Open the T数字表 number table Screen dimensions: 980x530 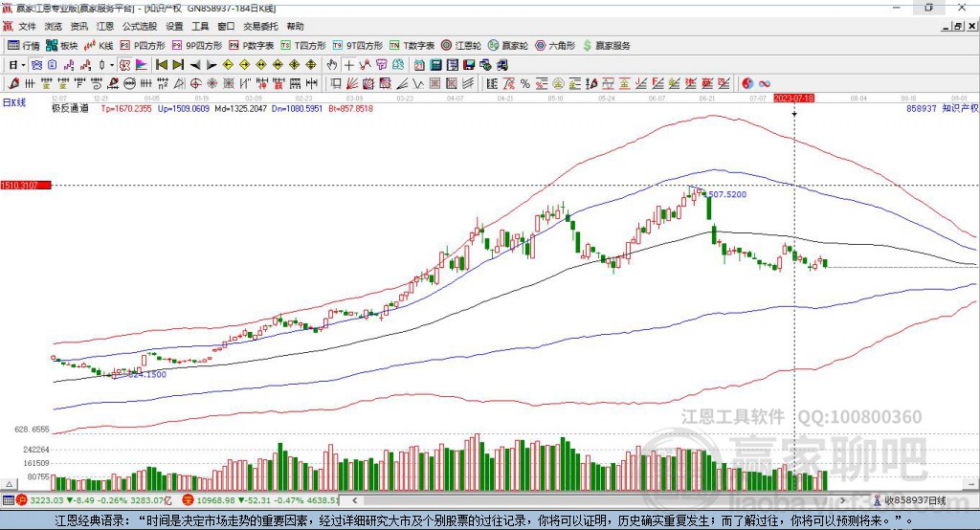pyautogui.click(x=412, y=45)
